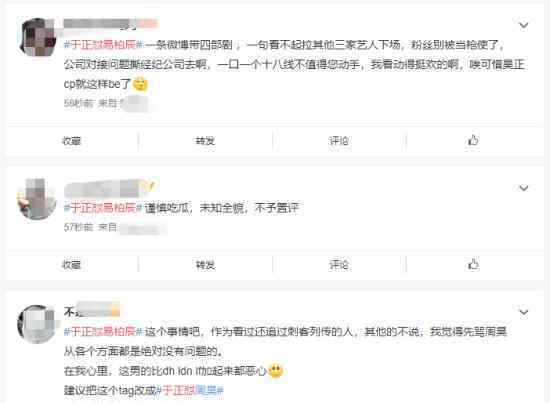The width and height of the screenshot is (550, 403).
Task: Open the chevron menu on first post
Action: click(524, 25)
